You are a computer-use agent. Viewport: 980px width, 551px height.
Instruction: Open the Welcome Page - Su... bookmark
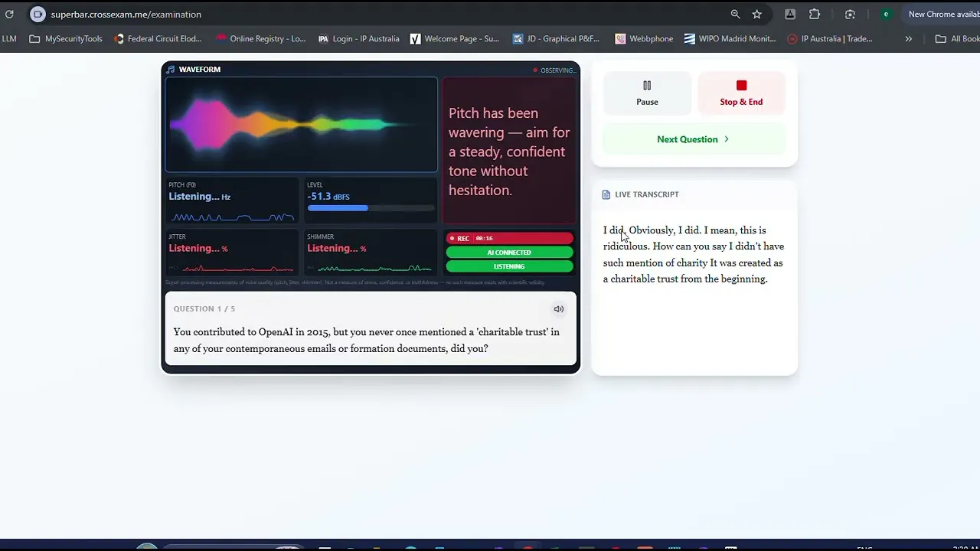pos(455,38)
